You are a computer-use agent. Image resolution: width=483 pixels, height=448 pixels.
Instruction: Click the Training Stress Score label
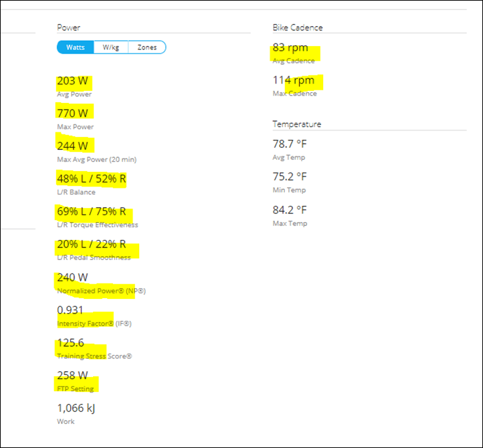tap(94, 356)
